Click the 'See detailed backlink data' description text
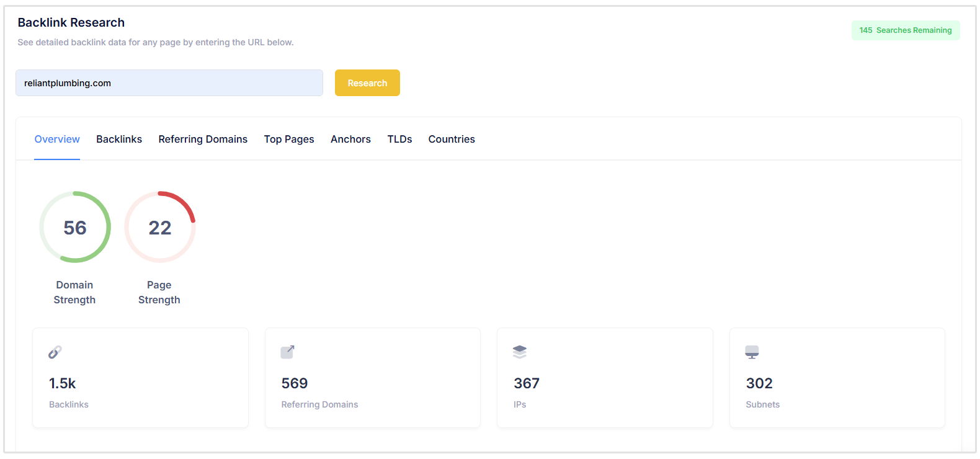 pyautogui.click(x=156, y=42)
